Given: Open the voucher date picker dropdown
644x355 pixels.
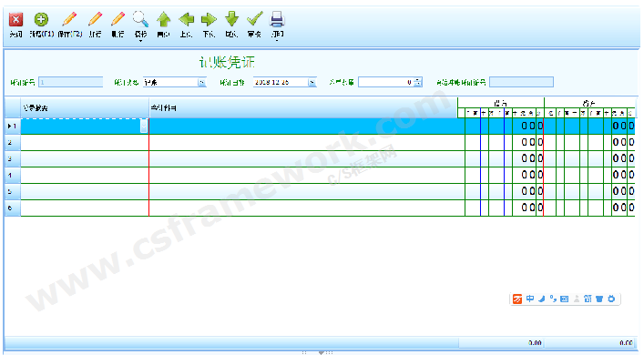Looking at the screenshot, I should point(312,83).
